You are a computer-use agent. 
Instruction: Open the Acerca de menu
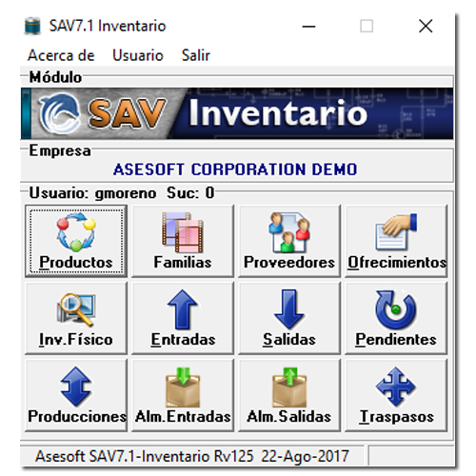61,55
